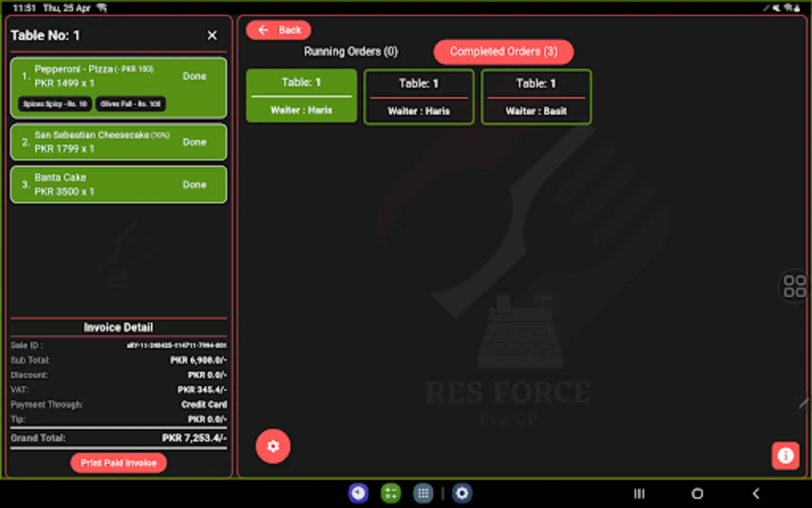This screenshot has height=508, width=812.
Task: Open Android settings gear in the taskbar
Action: click(462, 493)
